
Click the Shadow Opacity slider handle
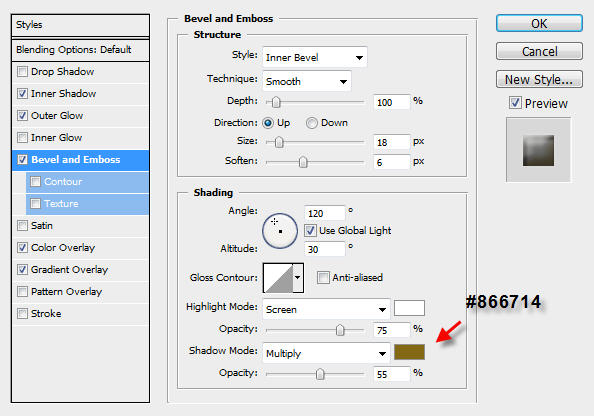pyautogui.click(x=320, y=374)
